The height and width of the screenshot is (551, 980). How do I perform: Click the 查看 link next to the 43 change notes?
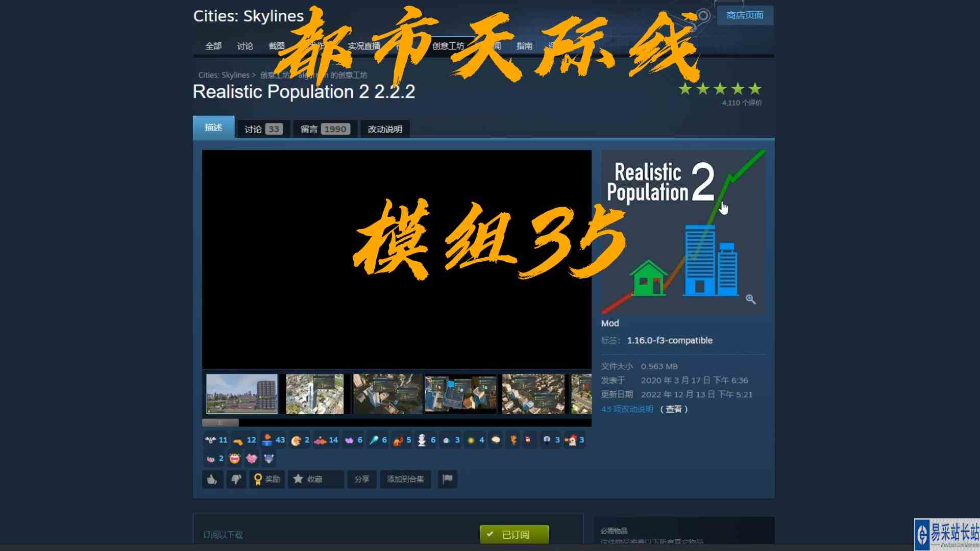(674, 409)
